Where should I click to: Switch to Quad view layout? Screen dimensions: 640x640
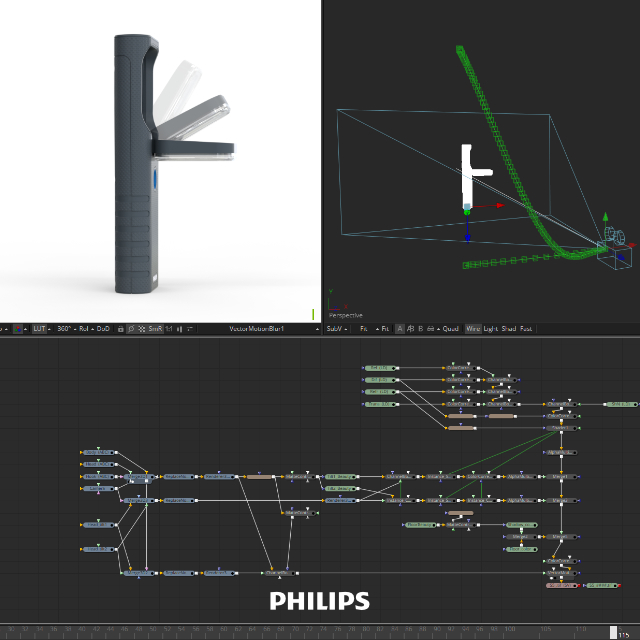(x=450, y=328)
